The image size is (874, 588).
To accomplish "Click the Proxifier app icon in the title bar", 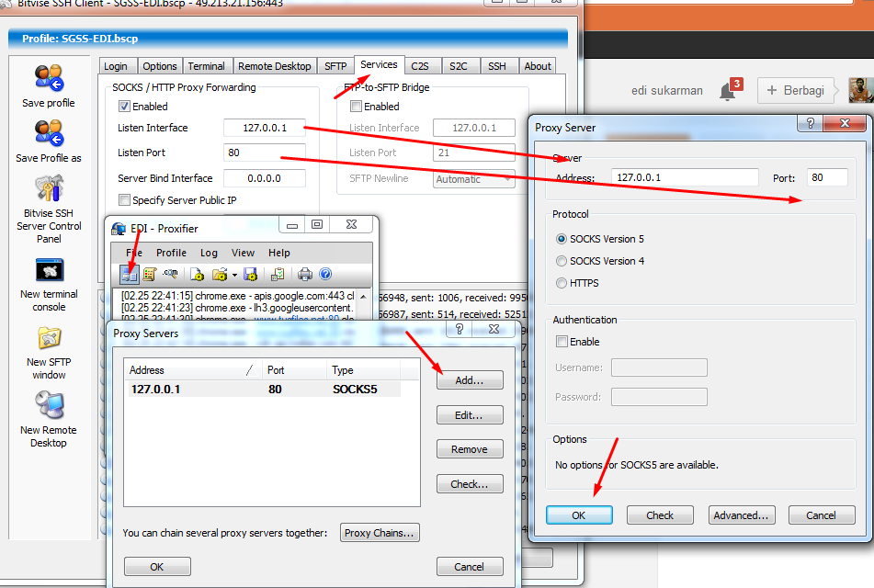I will pos(119,229).
